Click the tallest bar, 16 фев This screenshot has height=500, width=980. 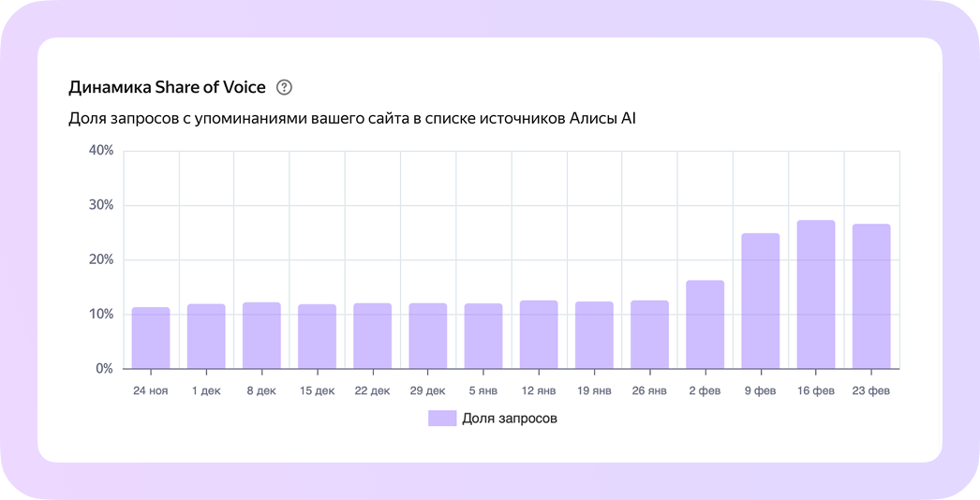[x=816, y=294]
